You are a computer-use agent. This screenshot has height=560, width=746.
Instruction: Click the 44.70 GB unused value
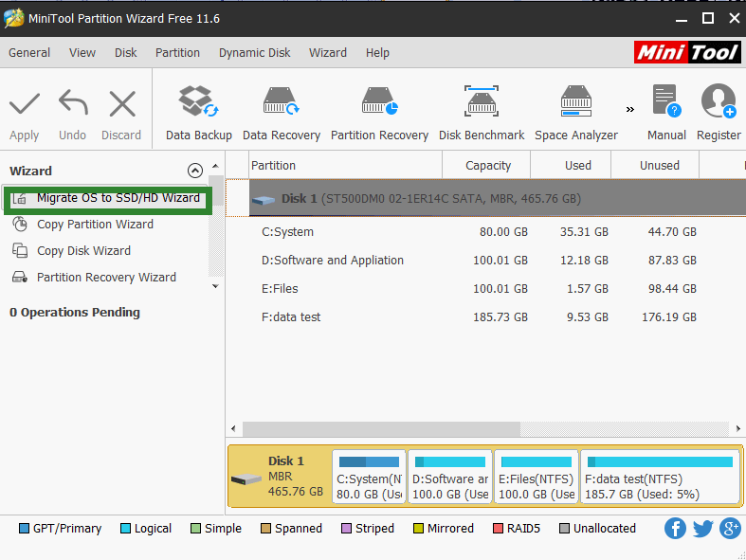pos(672,232)
